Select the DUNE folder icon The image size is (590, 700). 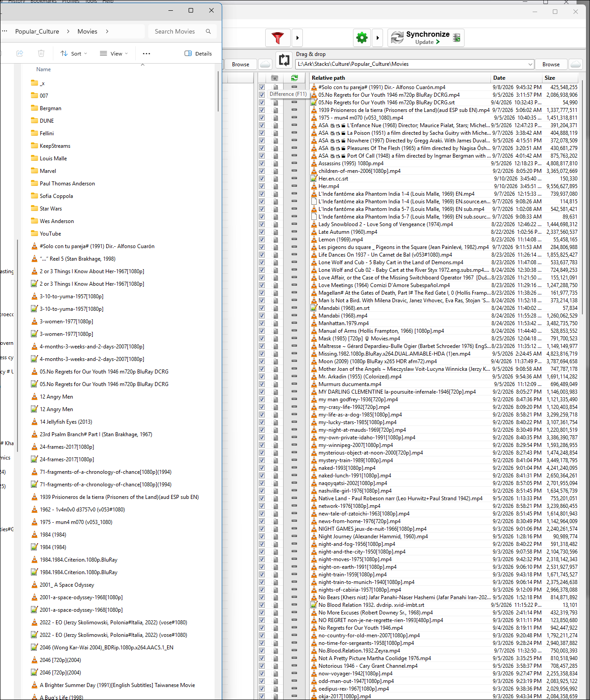(x=34, y=121)
